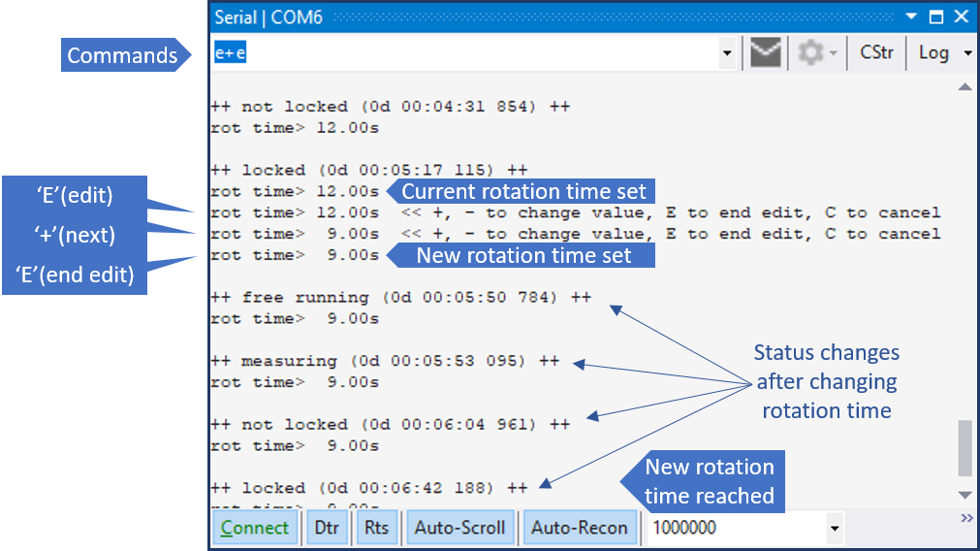
Task: Toggle the Rts line
Action: (376, 528)
